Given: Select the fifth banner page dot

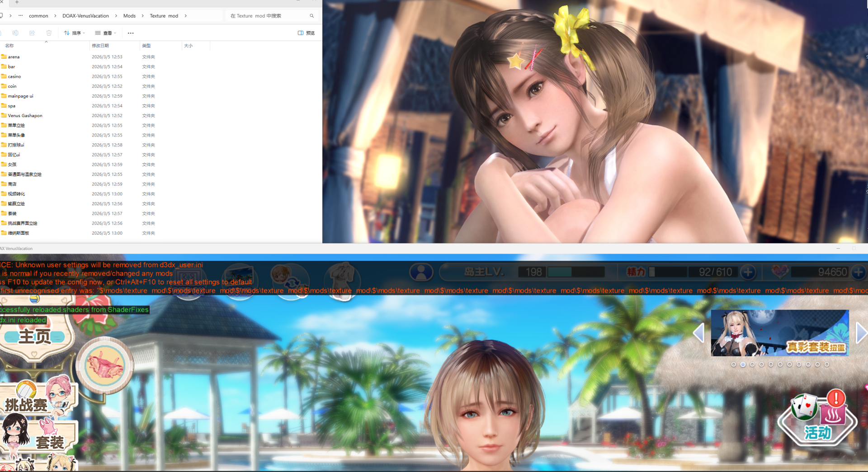Looking at the screenshot, I should click(771, 364).
